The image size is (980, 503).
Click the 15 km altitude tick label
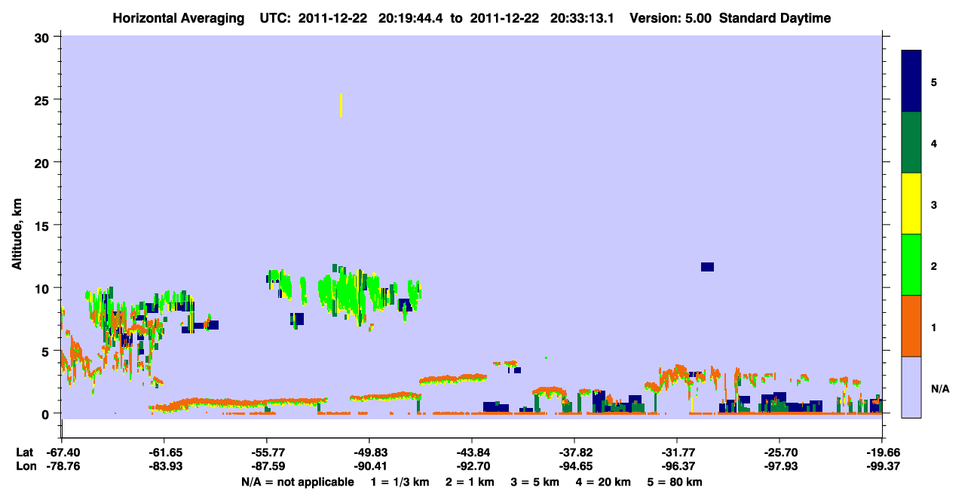tap(44, 225)
